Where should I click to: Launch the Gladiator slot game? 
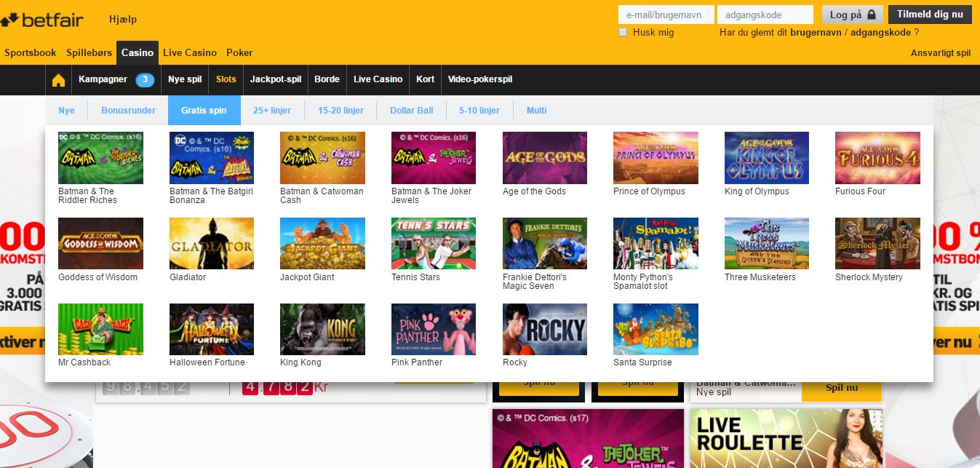[x=212, y=244]
